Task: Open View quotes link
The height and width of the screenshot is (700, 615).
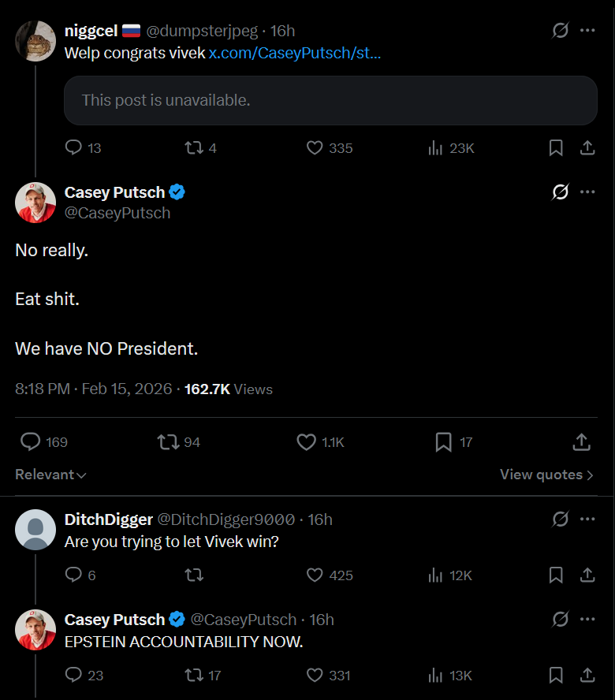Action: (546, 475)
